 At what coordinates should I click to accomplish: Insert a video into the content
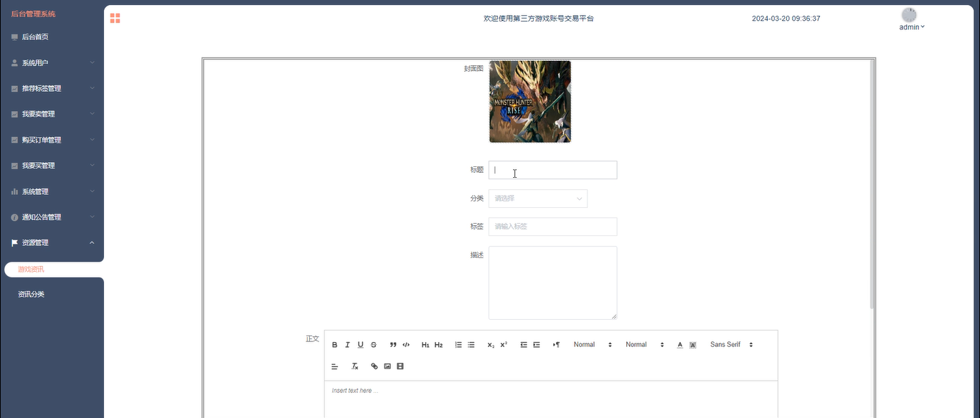[x=400, y=366]
